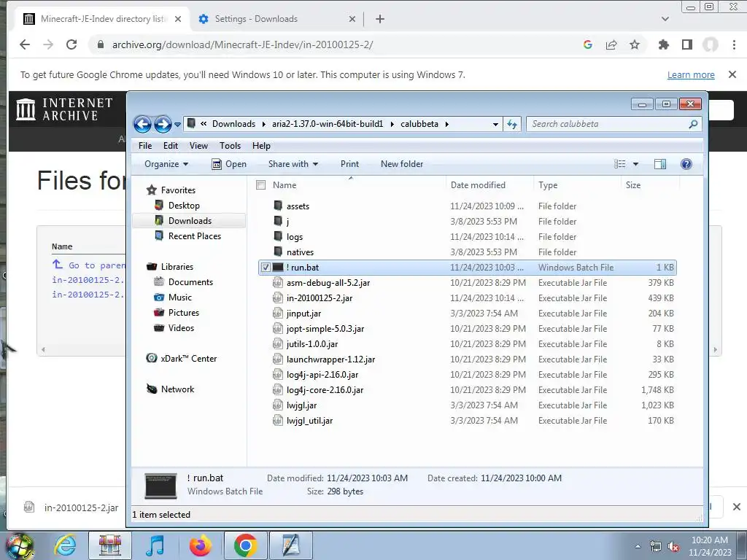Open the Edit menu in Explorer
The height and width of the screenshot is (560, 747).
pos(171,146)
